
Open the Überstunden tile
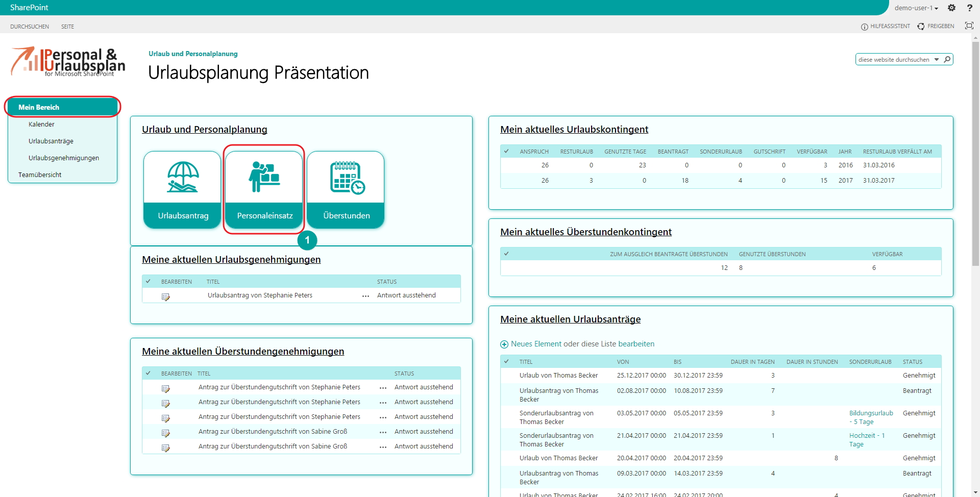point(346,190)
